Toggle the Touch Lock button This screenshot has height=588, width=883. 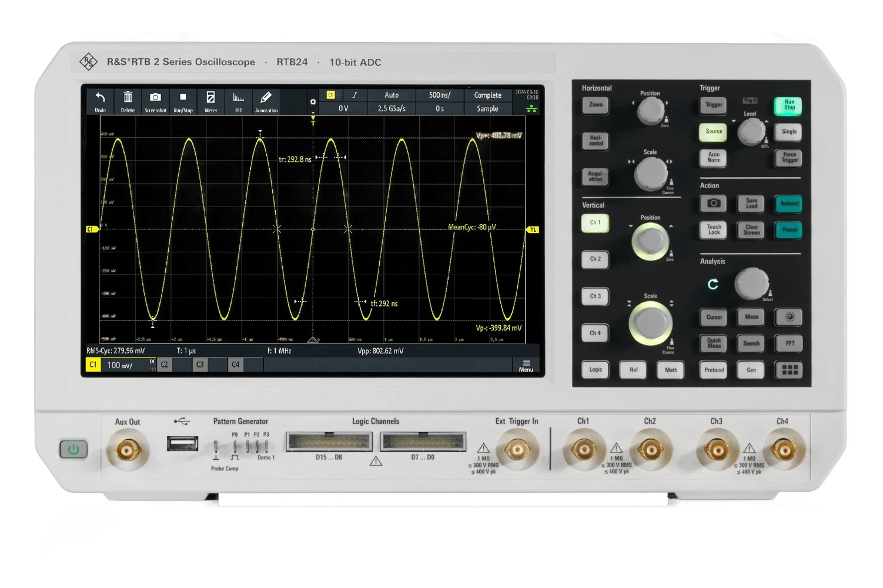tap(714, 230)
